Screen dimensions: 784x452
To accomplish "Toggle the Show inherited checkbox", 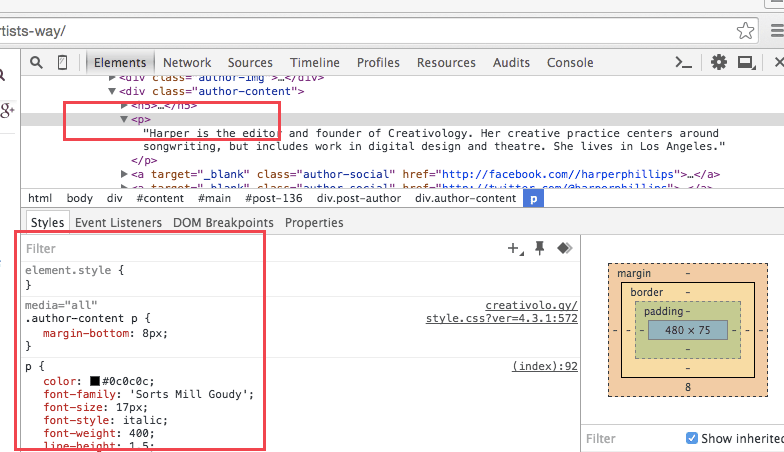I will (692, 438).
